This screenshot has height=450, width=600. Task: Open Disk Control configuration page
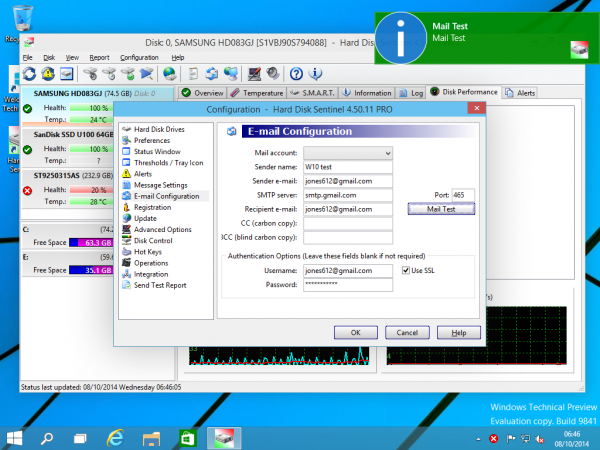click(153, 240)
